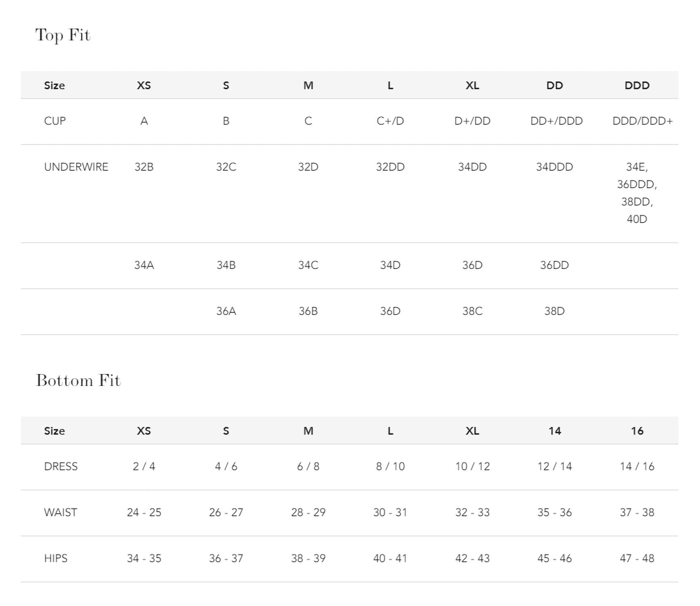Screen dimensions: 700x606
Task: Select the 24 - 25 waist cell
Action: (144, 513)
